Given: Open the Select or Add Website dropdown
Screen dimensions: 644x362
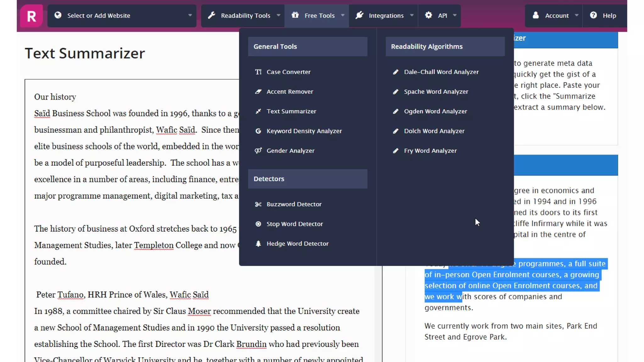Looking at the screenshot, I should (122, 16).
